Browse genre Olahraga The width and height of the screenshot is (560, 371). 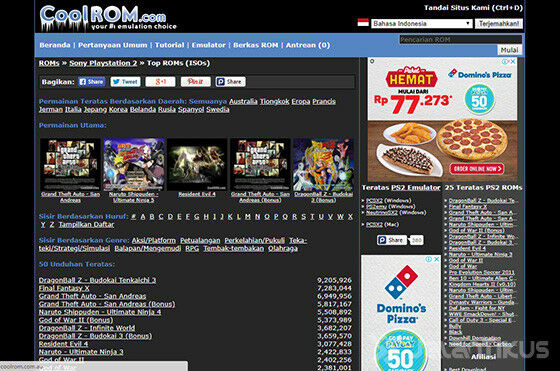click(x=283, y=248)
